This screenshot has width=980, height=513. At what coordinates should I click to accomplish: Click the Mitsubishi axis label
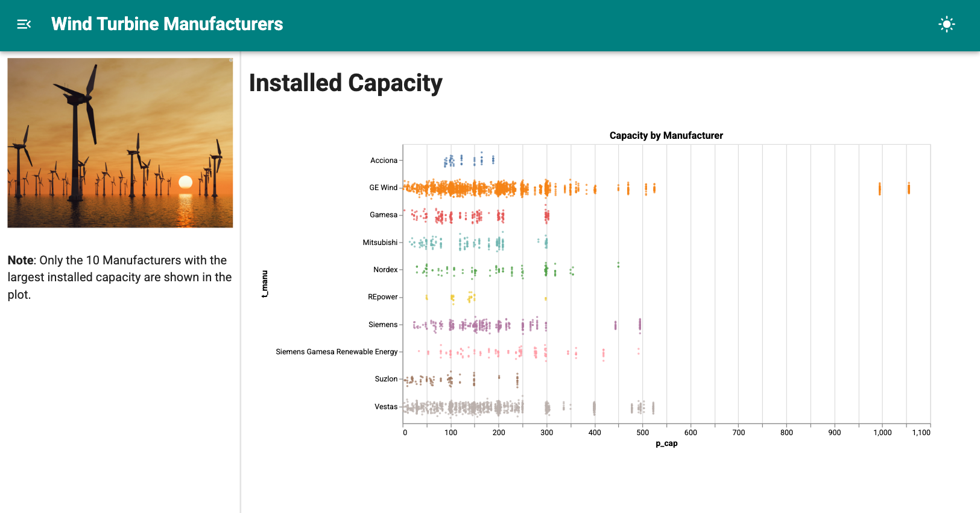(x=380, y=243)
